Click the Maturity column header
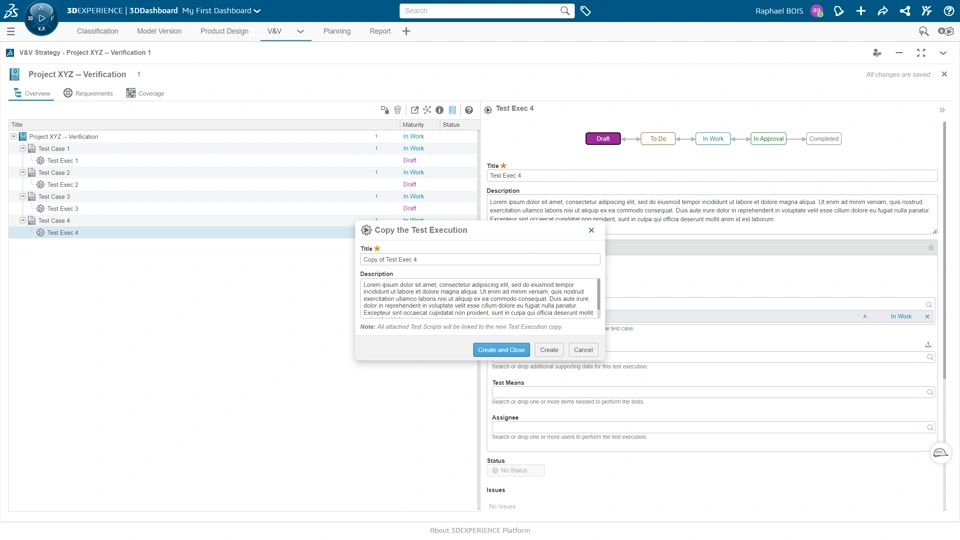This screenshot has width=960, height=540. (420, 124)
